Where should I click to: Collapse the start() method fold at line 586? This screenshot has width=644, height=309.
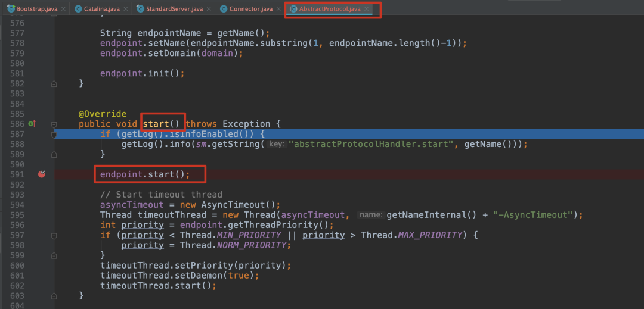(x=54, y=124)
